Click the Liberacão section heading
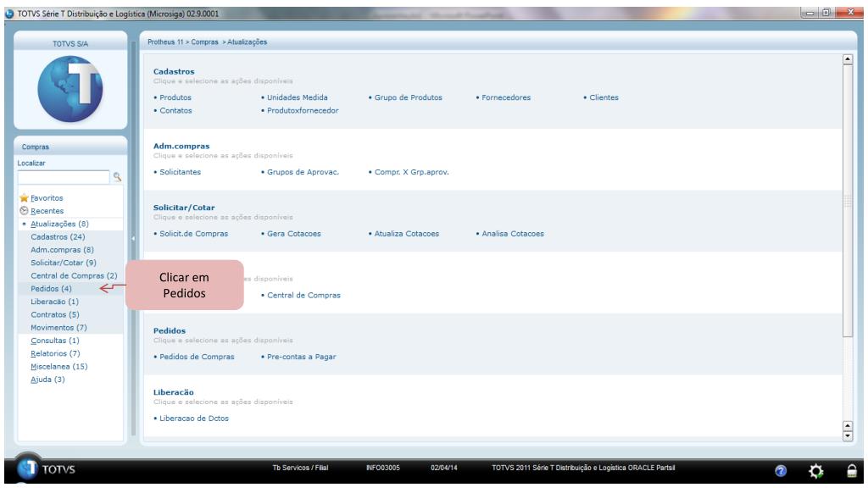Screen dimensions: 868x488 coord(173,392)
